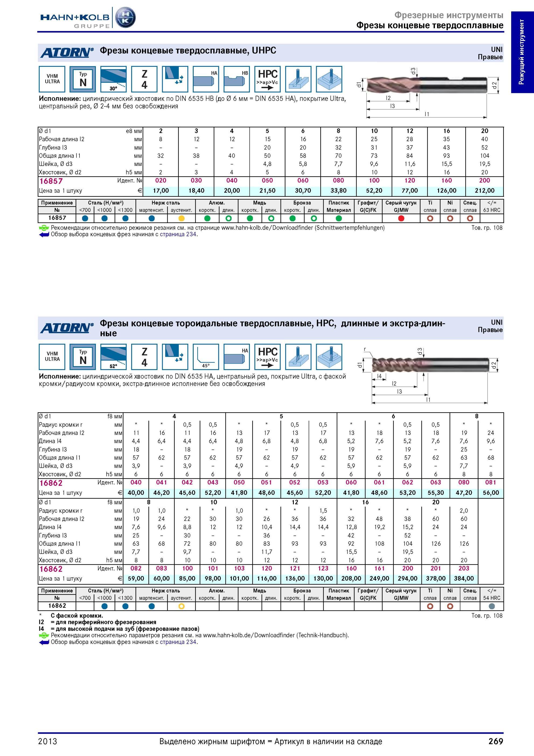Click the VHM ULTRA icon in toroidal section
This screenshot has width=534, height=756.
(52, 357)
